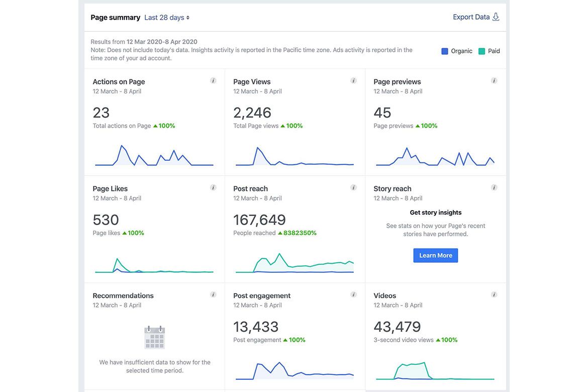Click the Videos line chart

(435, 370)
